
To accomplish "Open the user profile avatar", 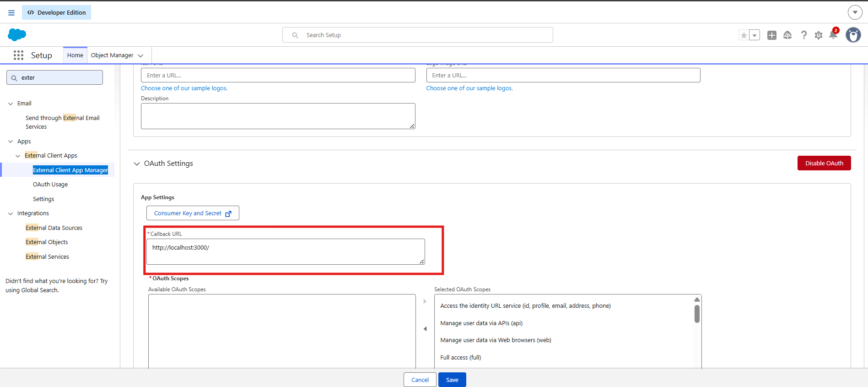I will coord(853,35).
